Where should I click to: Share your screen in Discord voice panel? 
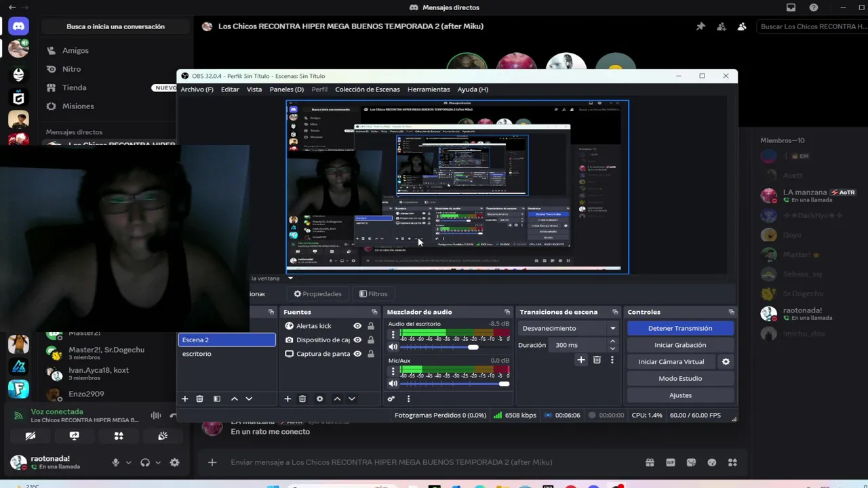[x=75, y=436]
